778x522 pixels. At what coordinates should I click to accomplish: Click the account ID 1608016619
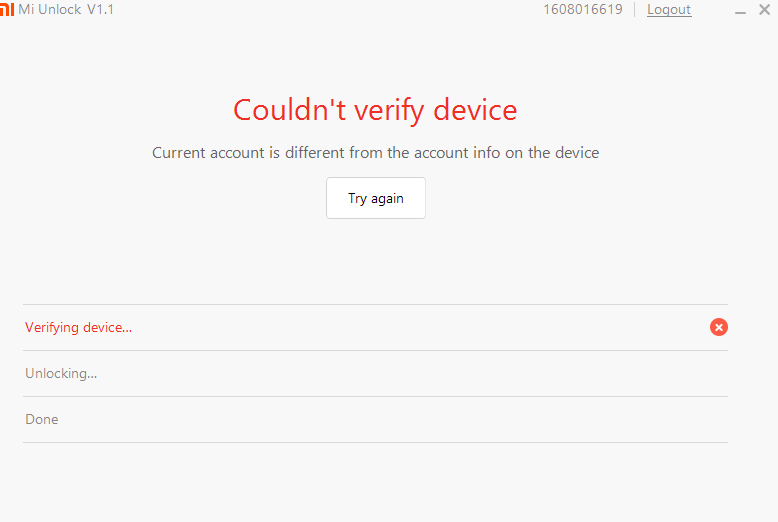pos(583,10)
